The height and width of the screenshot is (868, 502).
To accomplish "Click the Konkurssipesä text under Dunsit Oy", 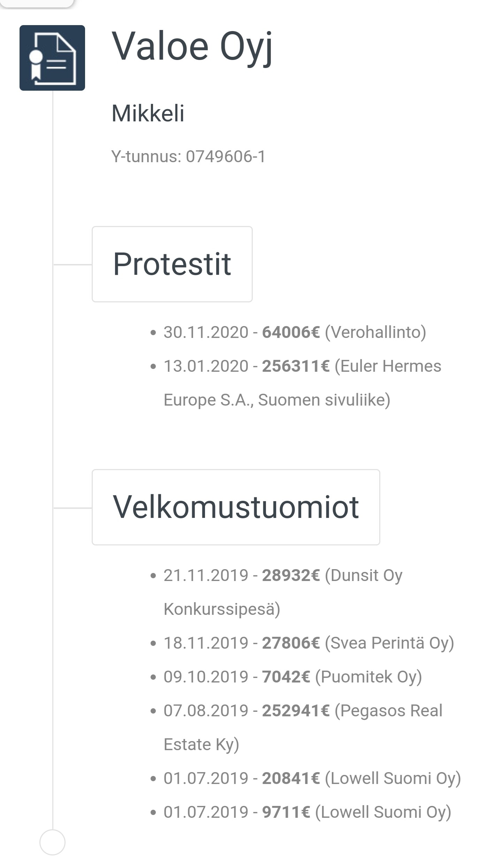I will click(x=222, y=609).
